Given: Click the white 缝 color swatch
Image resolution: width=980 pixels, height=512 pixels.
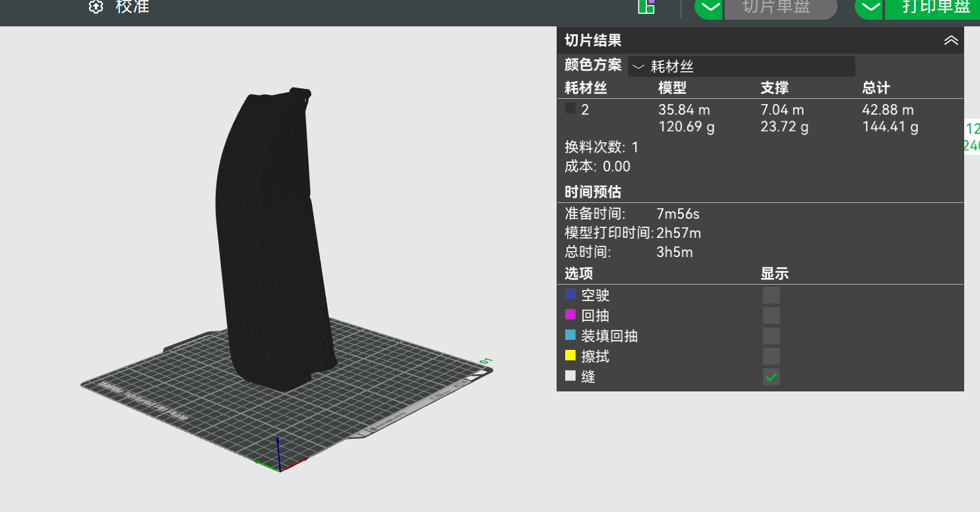Looking at the screenshot, I should [x=570, y=376].
